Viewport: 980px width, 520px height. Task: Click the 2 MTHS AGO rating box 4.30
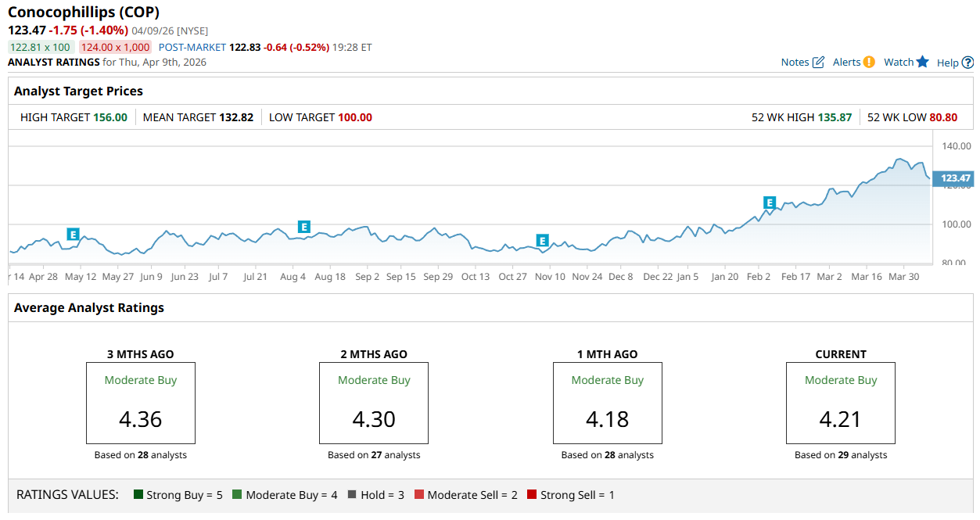[x=374, y=403]
